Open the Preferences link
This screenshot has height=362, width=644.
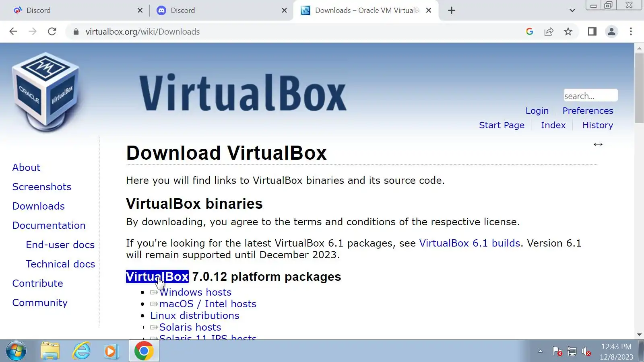588,111
